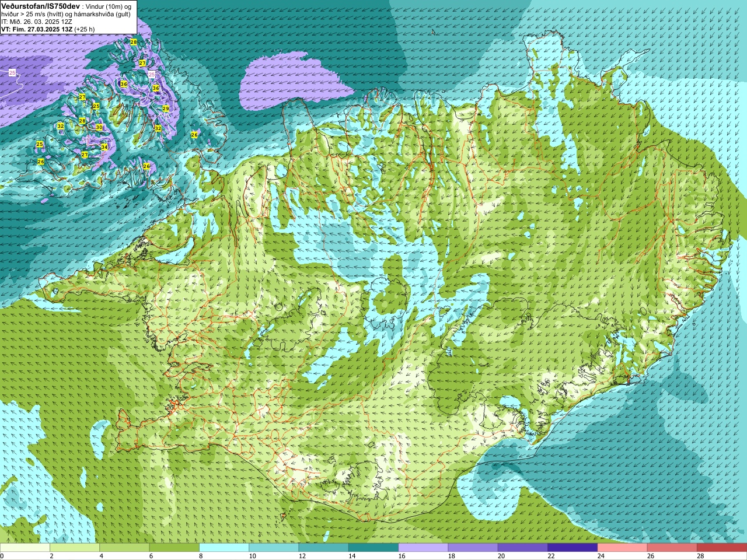The width and height of the screenshot is (747, 560).
Task: Select the 6–8 m/s darker green legend swatch
Action: pos(174,548)
